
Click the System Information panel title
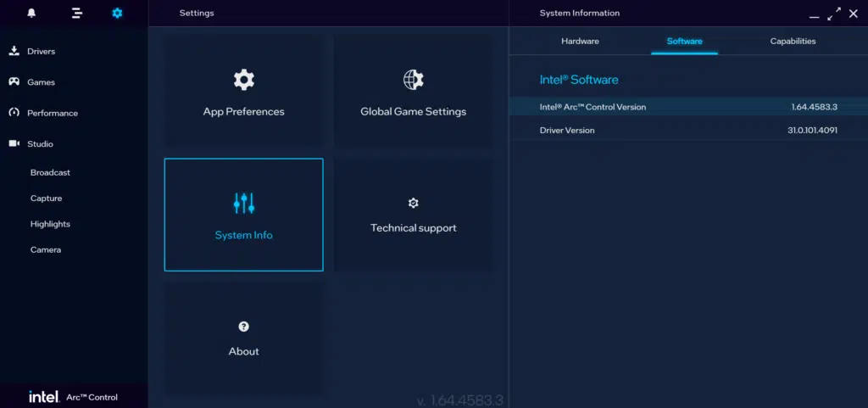pos(580,13)
